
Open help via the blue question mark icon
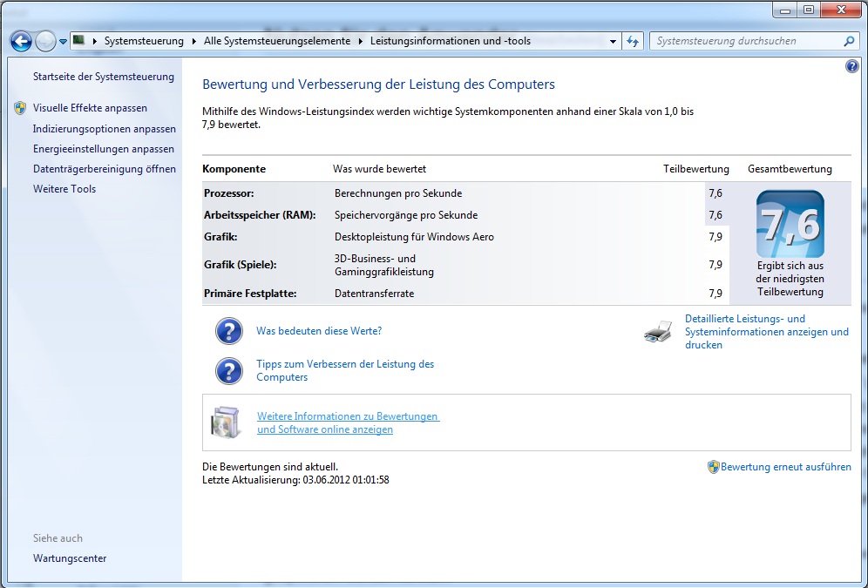point(852,66)
